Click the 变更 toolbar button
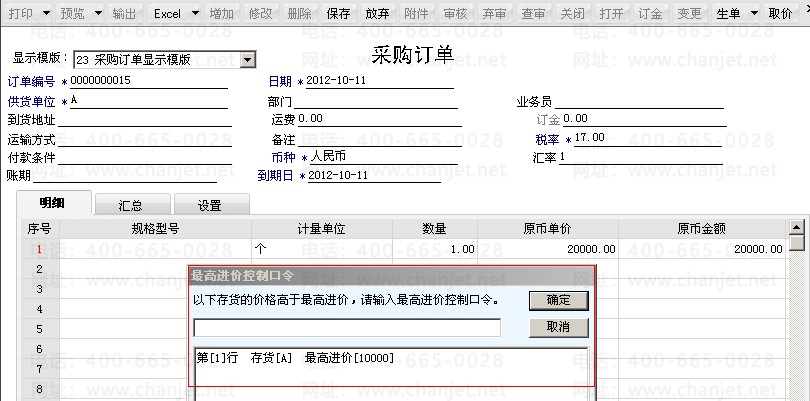The height and width of the screenshot is (401, 810). pyautogui.click(x=689, y=13)
